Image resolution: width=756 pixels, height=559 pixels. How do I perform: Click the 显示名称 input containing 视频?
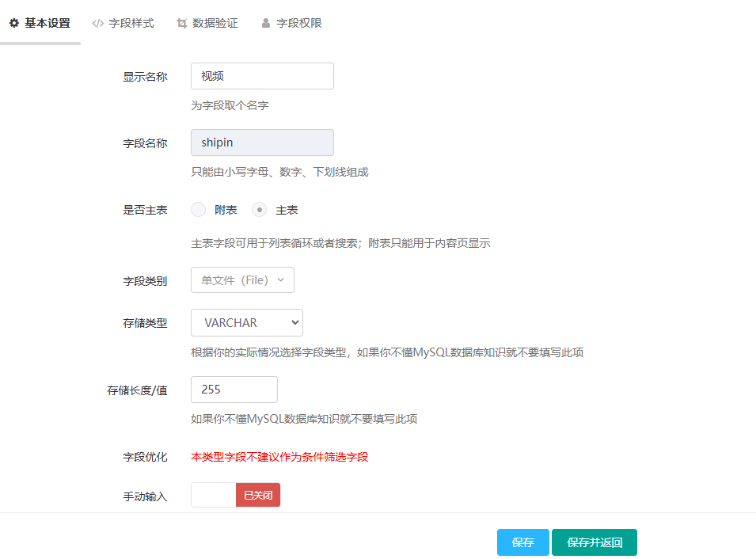point(262,76)
